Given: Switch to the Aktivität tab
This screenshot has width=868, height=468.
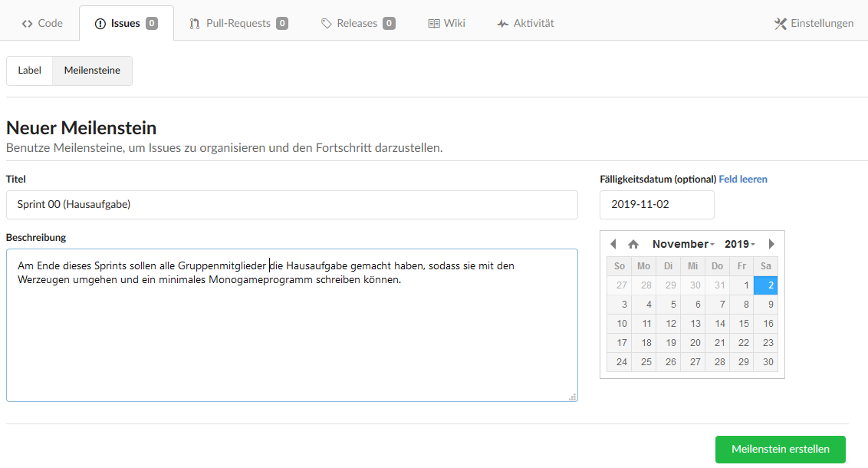Looking at the screenshot, I should click(525, 23).
